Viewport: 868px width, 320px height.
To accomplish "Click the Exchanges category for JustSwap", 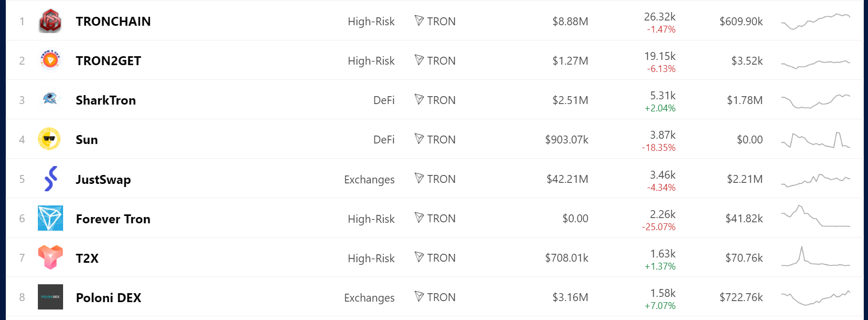I will click(x=369, y=180).
